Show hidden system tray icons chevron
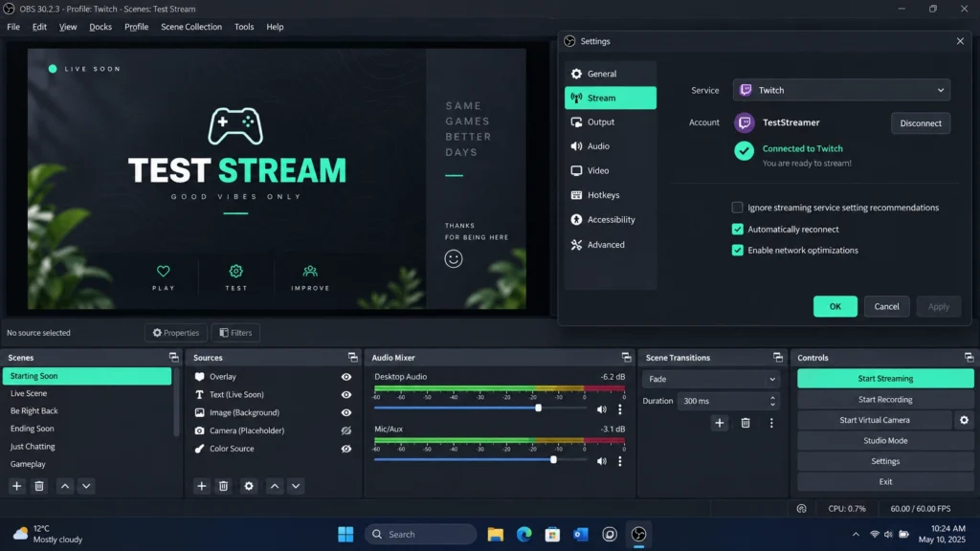The width and height of the screenshot is (980, 551). [x=856, y=534]
